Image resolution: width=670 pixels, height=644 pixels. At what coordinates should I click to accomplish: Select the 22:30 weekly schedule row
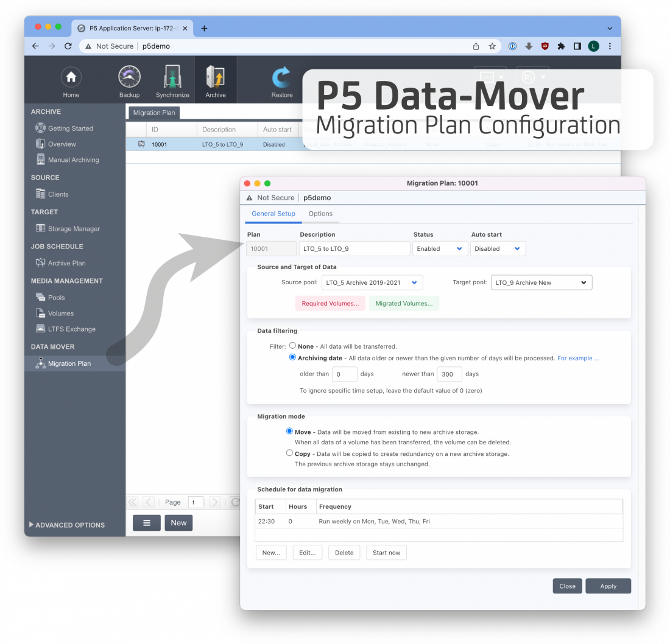(x=439, y=522)
